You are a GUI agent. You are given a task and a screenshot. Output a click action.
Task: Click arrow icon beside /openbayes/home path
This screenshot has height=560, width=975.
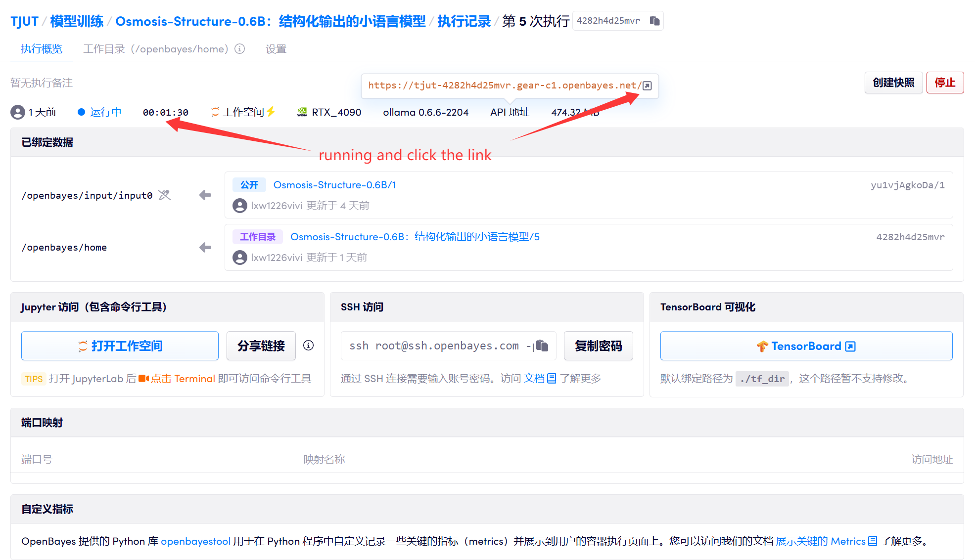coord(205,247)
